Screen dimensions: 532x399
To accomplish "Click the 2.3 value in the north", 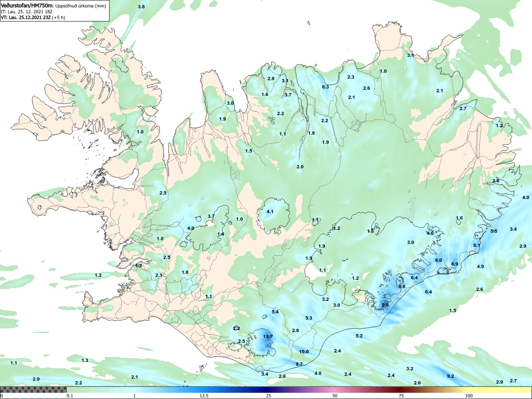I will tap(351, 77).
